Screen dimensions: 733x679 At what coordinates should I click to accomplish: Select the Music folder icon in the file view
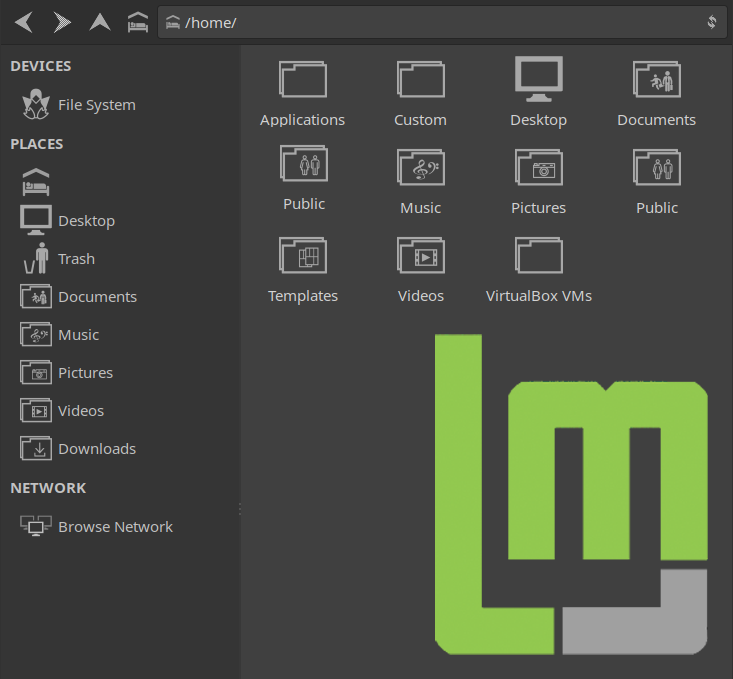[420, 167]
